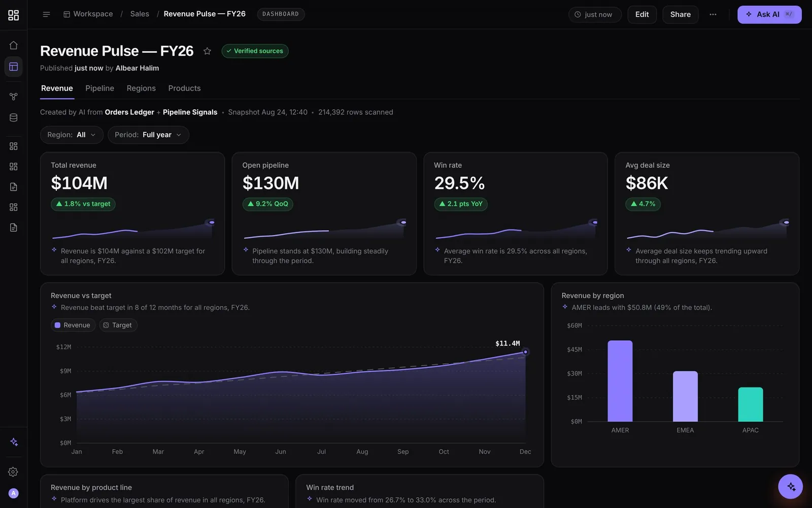Screen dimensions: 812x508
Task: Open the Sales breadcrumb link
Action: coord(140,14)
